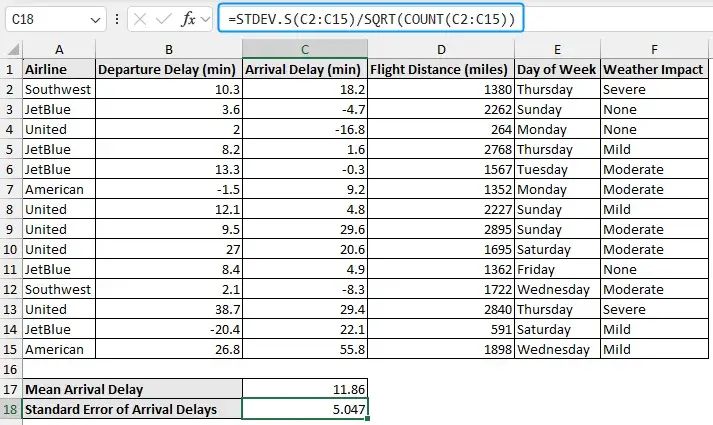Select column B header
Screen dimensions: 713x425
[x=169, y=49]
